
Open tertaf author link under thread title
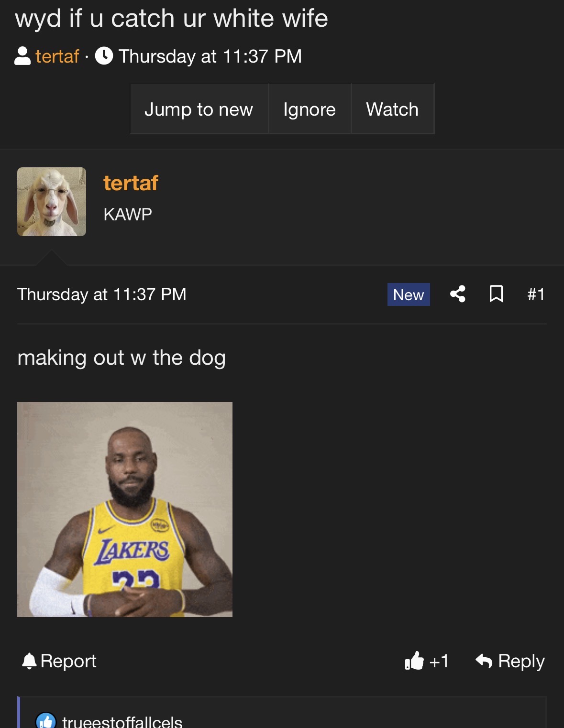click(x=57, y=56)
